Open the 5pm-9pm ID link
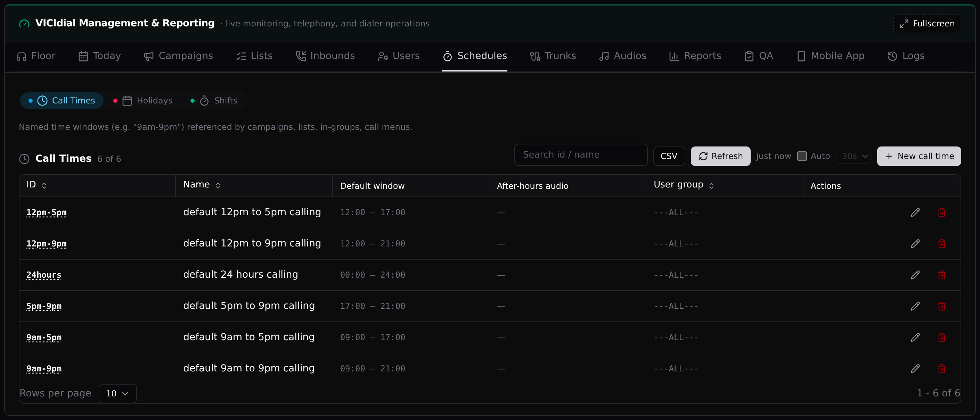The height and width of the screenshot is (420, 980). pos(44,306)
